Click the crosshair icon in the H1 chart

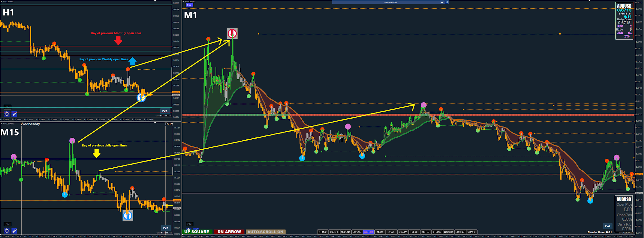pyautogui.click(x=7, y=114)
